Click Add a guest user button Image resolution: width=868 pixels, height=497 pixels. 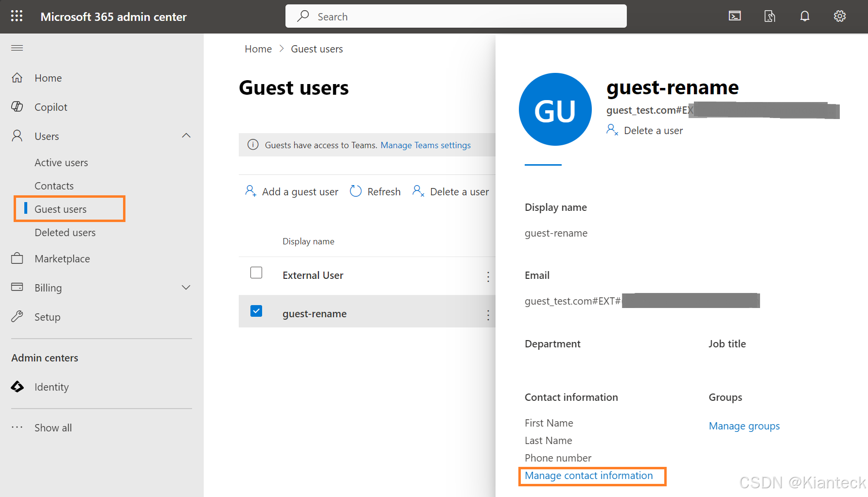(x=300, y=192)
